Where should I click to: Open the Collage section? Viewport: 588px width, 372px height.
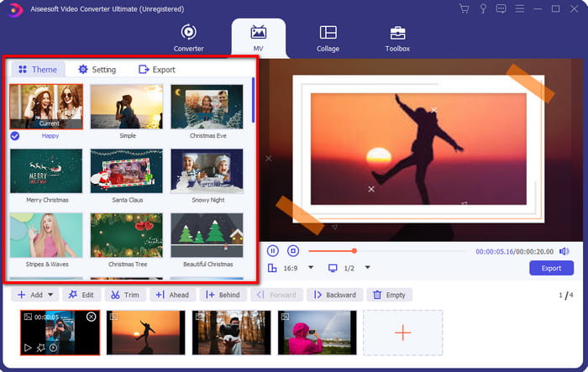(328, 38)
